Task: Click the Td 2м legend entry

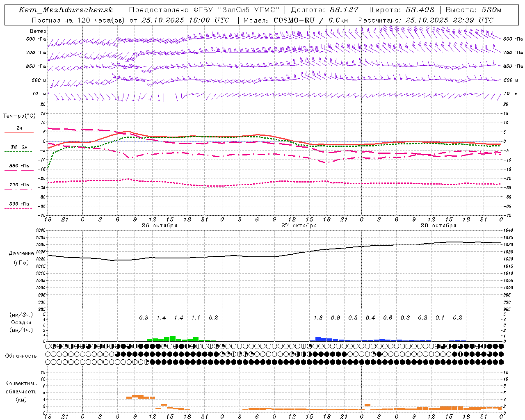Action: pos(19,147)
